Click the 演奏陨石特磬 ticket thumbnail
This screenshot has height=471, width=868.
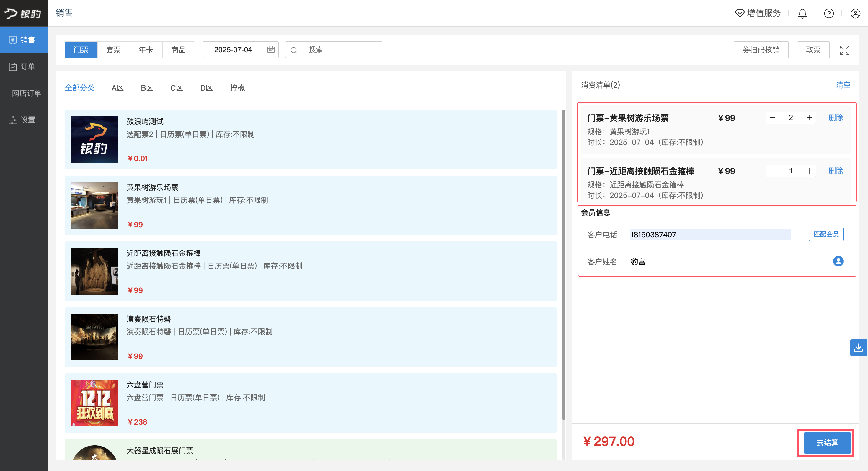94,337
